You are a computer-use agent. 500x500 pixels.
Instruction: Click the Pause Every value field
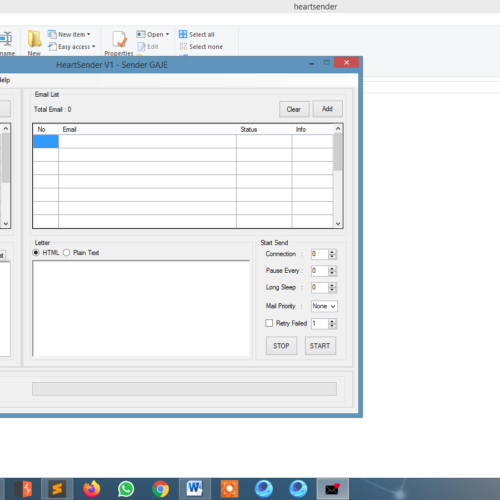[x=320, y=271]
